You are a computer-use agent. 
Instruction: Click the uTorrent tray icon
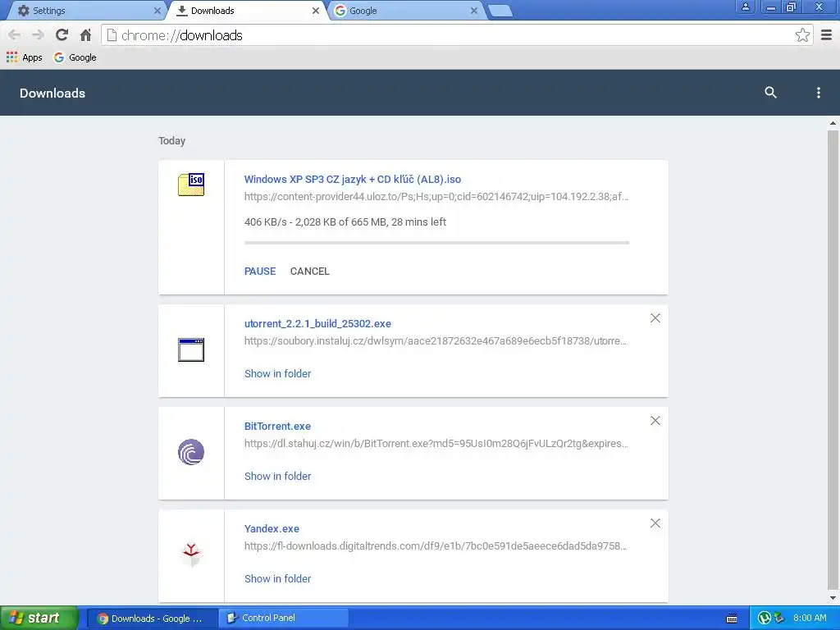[x=765, y=619]
